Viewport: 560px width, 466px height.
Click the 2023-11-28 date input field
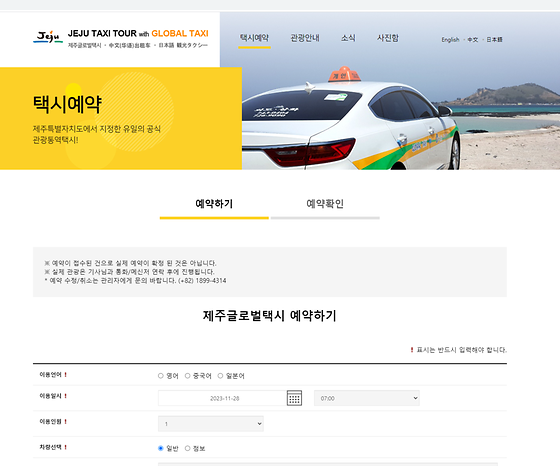point(222,398)
